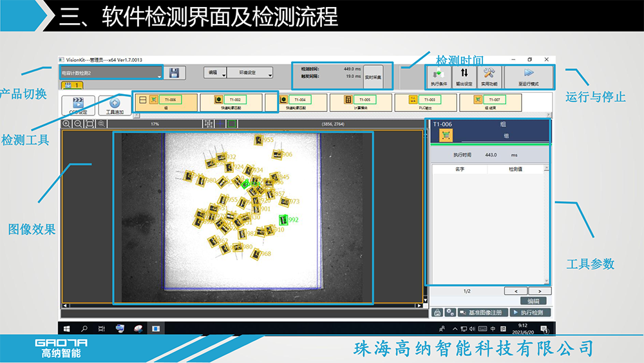Click the zoom in magnifier icon
Viewport: 644px width, 363px height.
pos(66,124)
